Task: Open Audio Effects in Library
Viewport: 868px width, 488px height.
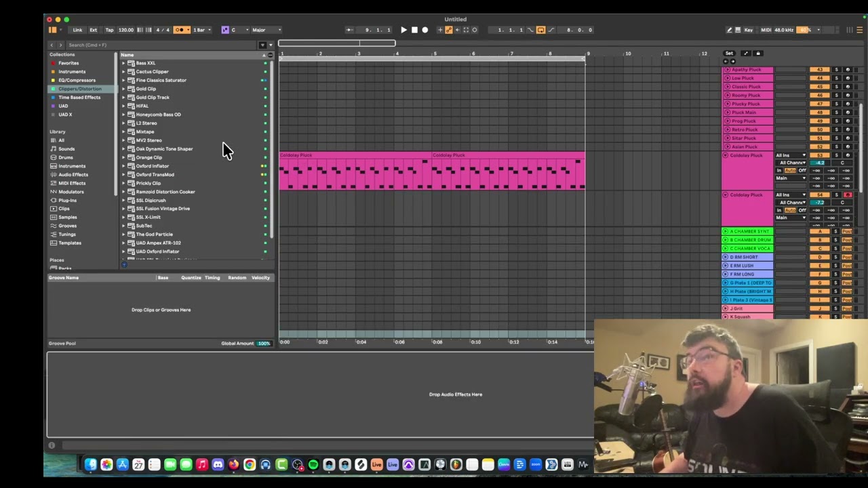Action: [x=73, y=174]
